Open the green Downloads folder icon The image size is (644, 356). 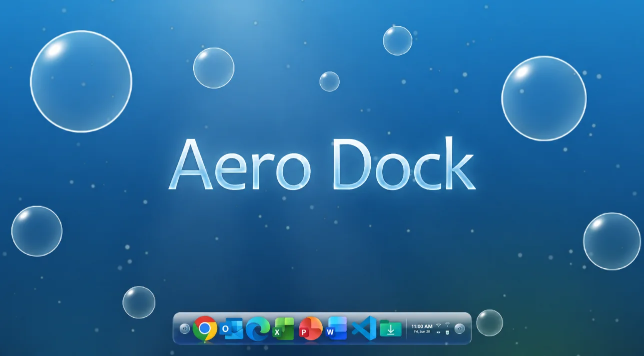coord(391,328)
